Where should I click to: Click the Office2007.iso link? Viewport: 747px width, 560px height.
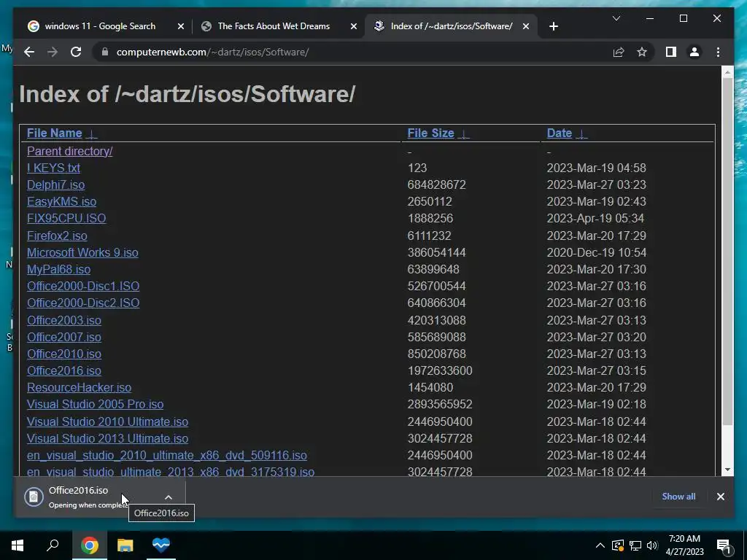coord(64,337)
